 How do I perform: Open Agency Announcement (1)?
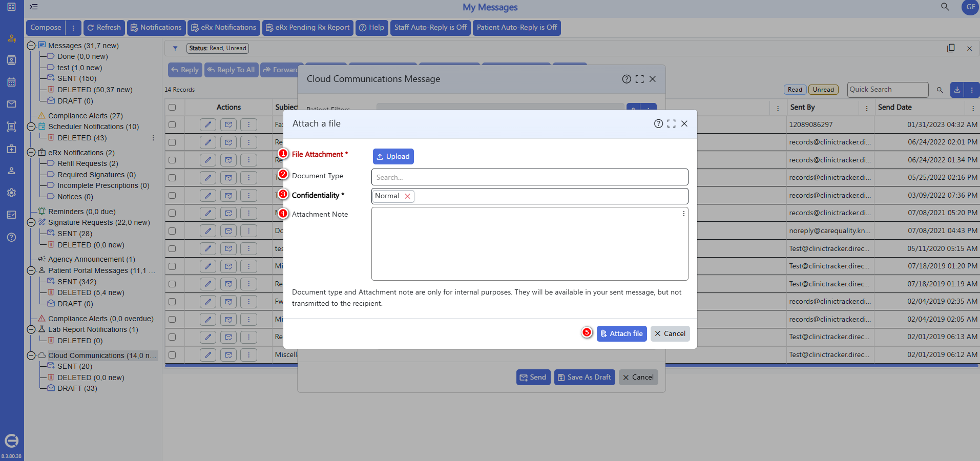pyautogui.click(x=92, y=259)
